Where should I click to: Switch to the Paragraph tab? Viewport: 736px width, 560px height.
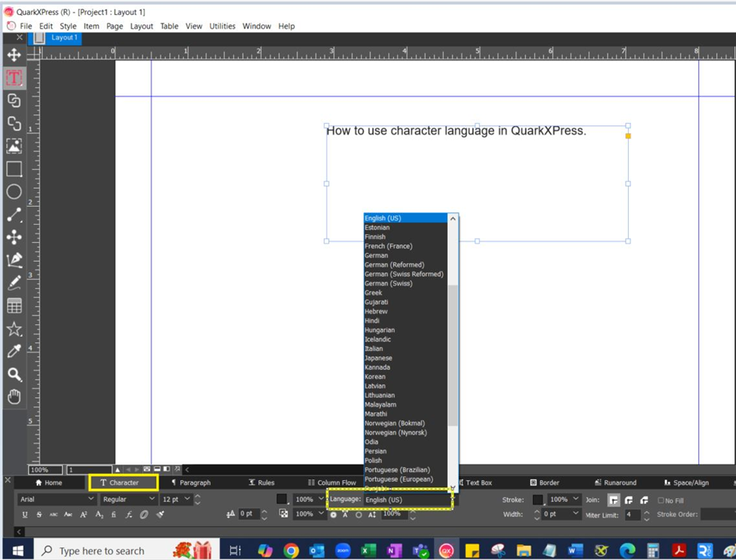(x=191, y=482)
